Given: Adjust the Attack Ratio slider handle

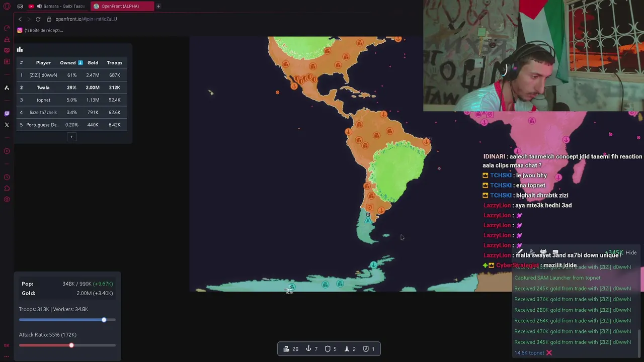Looking at the screenshot, I should point(71,345).
